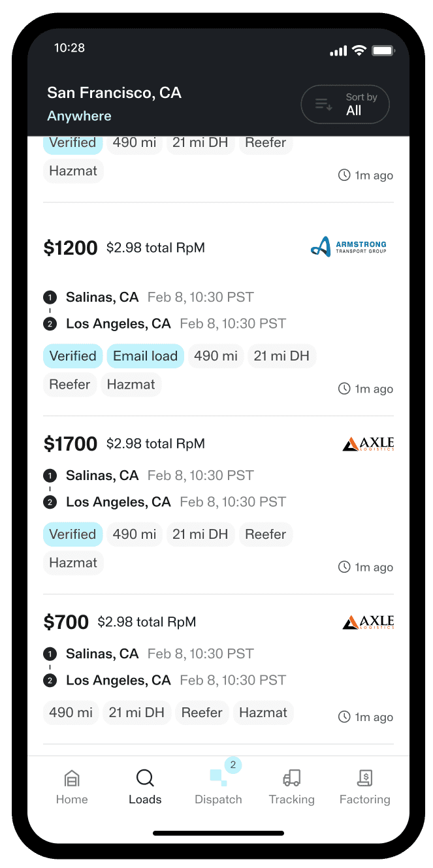Open the $700 load listing
Viewport: 433px width, 868px height.
pos(196,667)
